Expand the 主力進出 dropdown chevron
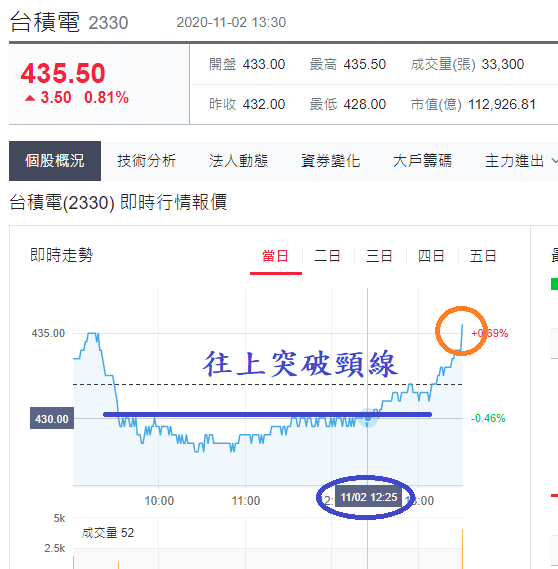 pos(554,161)
